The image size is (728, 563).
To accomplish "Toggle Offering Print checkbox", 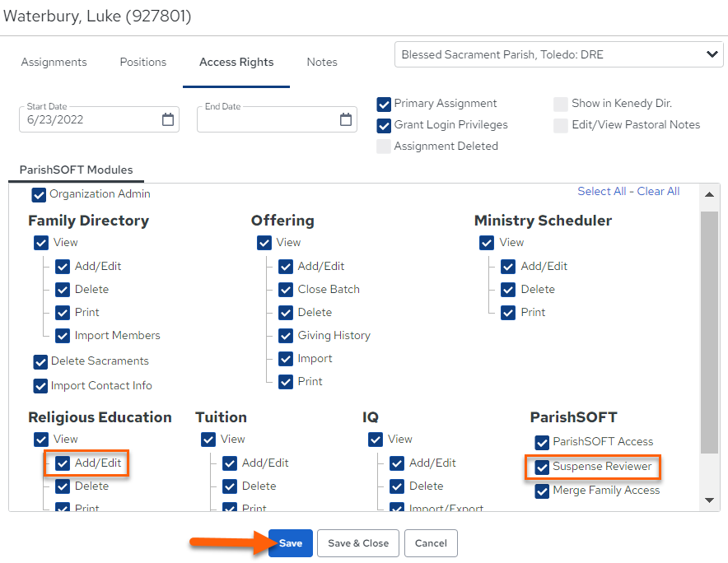I will pos(286,382).
